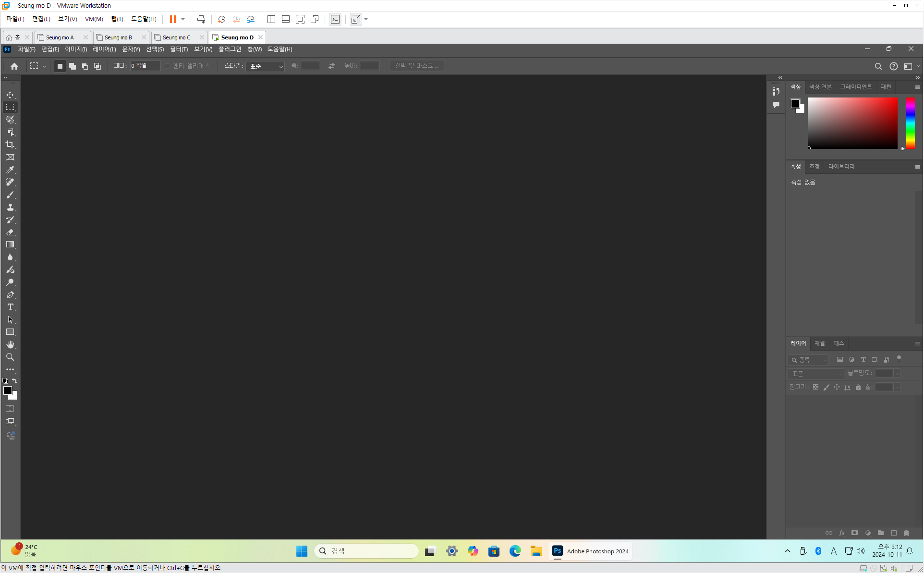Screen dimensions: 924x573
Task: Click the Select and Mask button
Action: 416,66
